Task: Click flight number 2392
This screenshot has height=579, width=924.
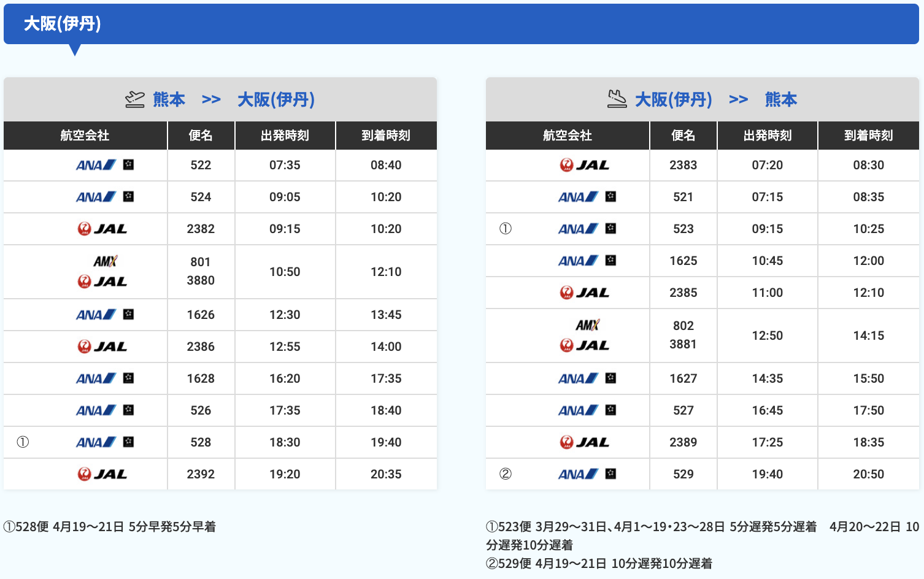Action: point(201,474)
